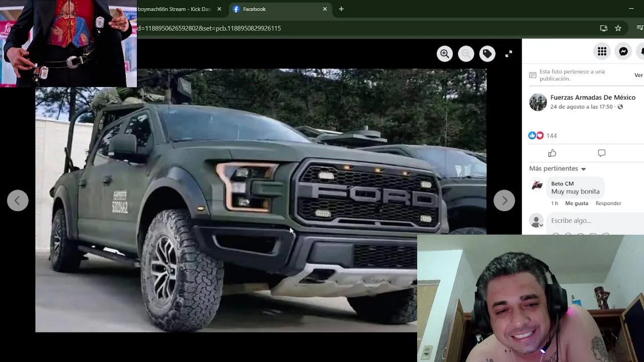Click the Muy muy bonita comment text
Image resolution: width=644 pixels, height=362 pixels.
[x=575, y=192]
